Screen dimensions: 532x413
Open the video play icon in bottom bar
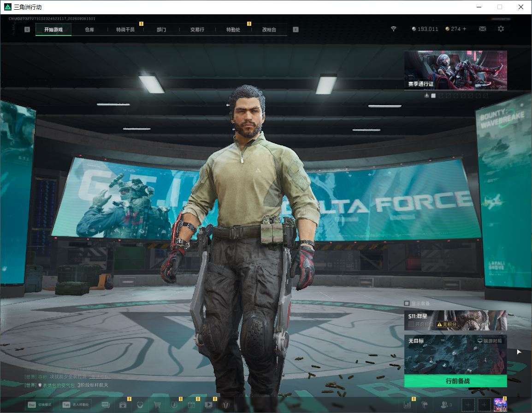point(209,405)
